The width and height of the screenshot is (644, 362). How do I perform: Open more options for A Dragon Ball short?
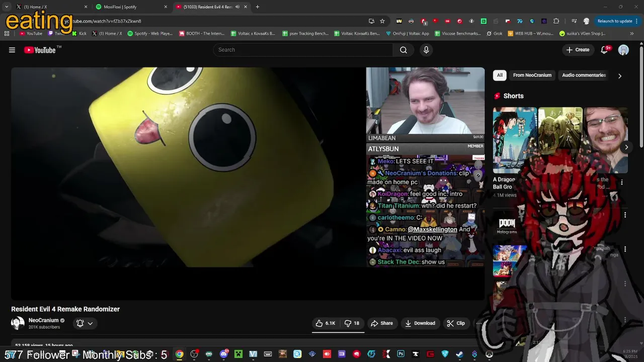621,183
